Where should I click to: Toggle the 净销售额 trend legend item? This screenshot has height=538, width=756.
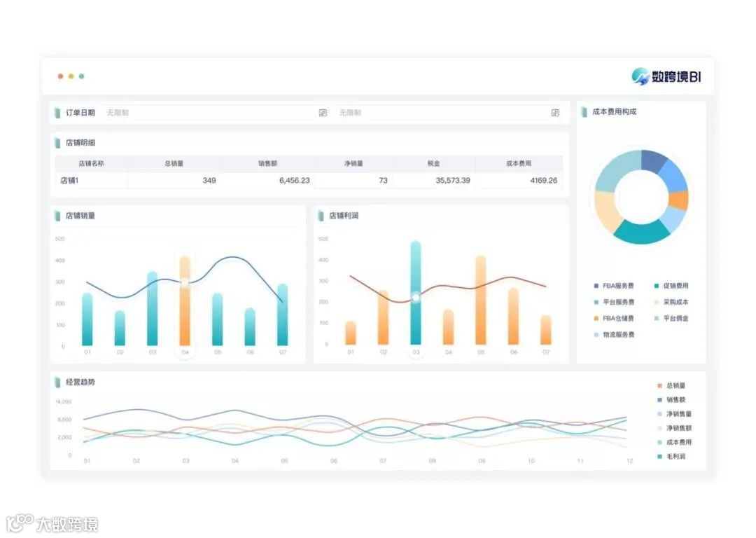[x=675, y=428]
